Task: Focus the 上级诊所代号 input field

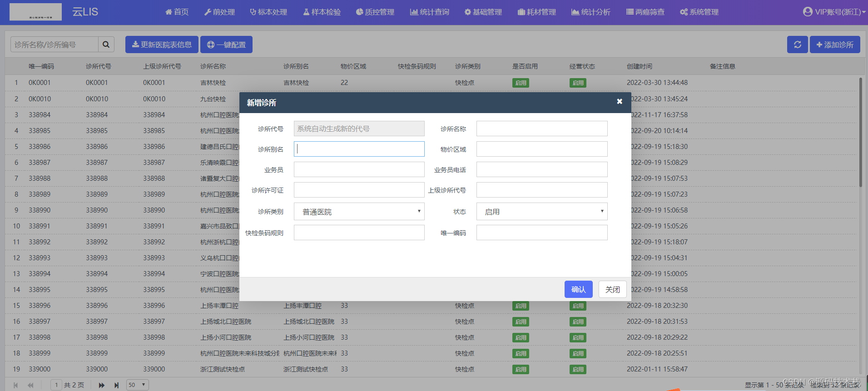Action: [542, 190]
